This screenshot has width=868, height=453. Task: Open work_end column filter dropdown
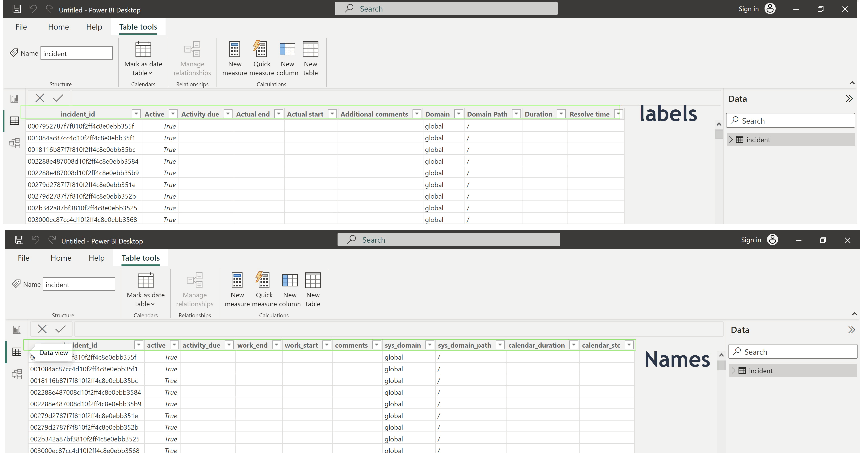pos(276,345)
